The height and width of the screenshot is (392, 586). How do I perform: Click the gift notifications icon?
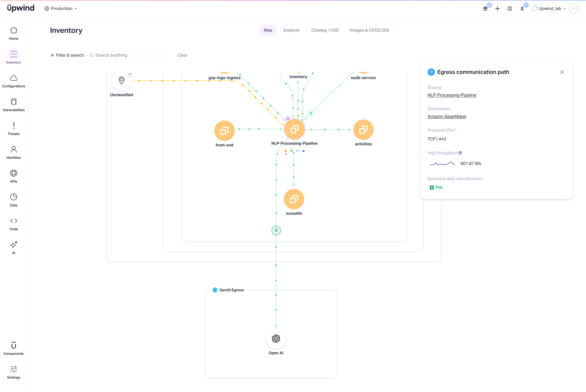(485, 9)
